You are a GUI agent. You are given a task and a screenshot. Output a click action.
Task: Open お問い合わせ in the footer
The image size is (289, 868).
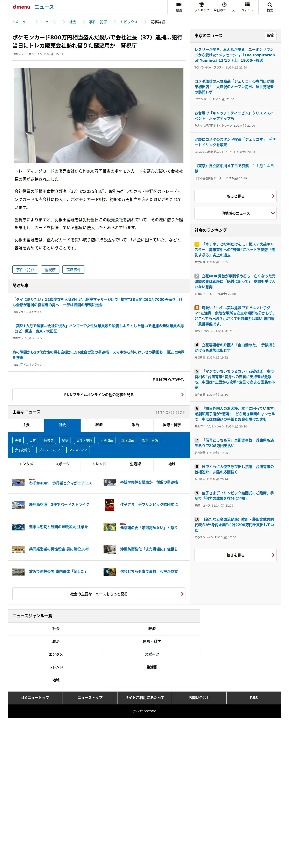199,697
